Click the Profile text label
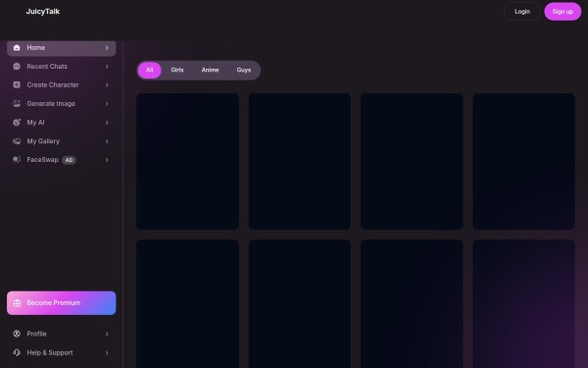This screenshot has width=588, height=368. pyautogui.click(x=37, y=334)
